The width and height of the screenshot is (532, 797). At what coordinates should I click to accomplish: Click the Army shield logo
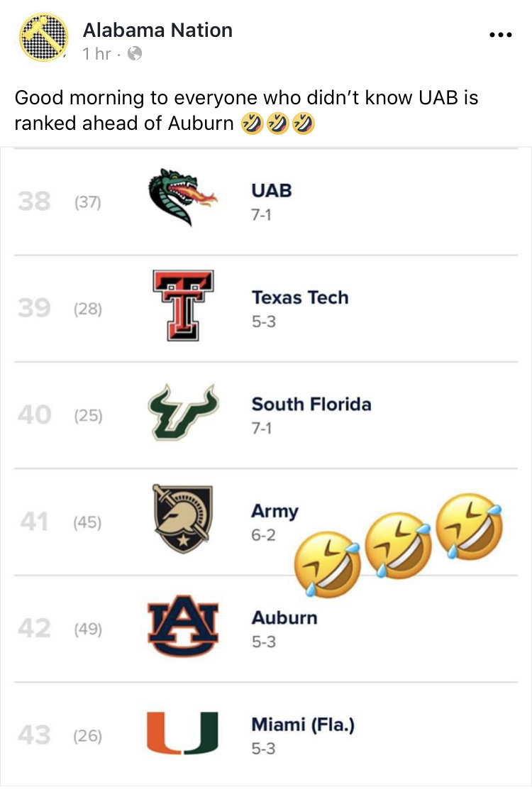tap(183, 519)
